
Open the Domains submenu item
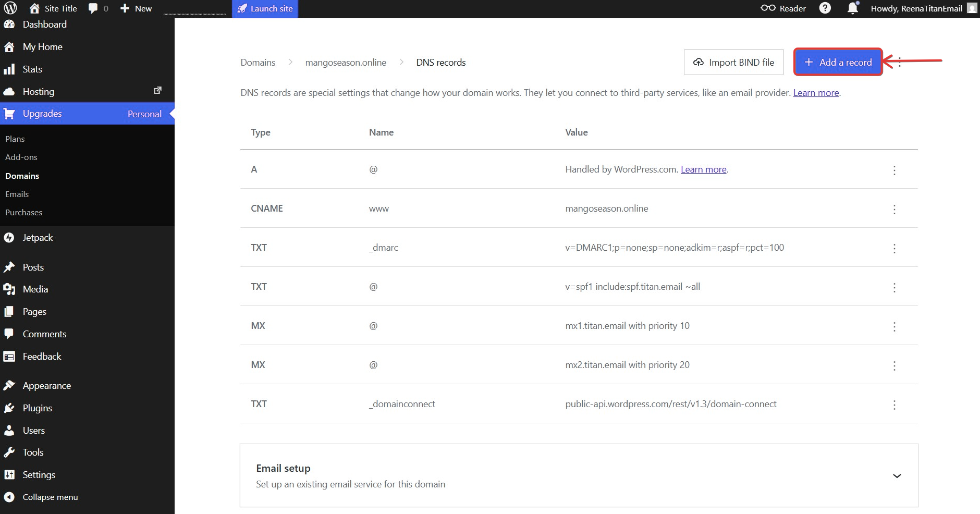pyautogui.click(x=22, y=176)
